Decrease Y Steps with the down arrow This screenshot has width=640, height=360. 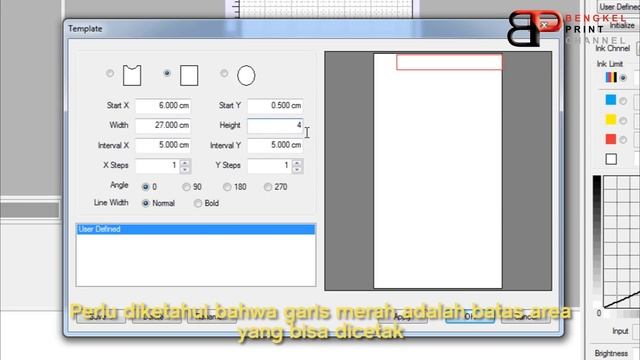[298, 169]
